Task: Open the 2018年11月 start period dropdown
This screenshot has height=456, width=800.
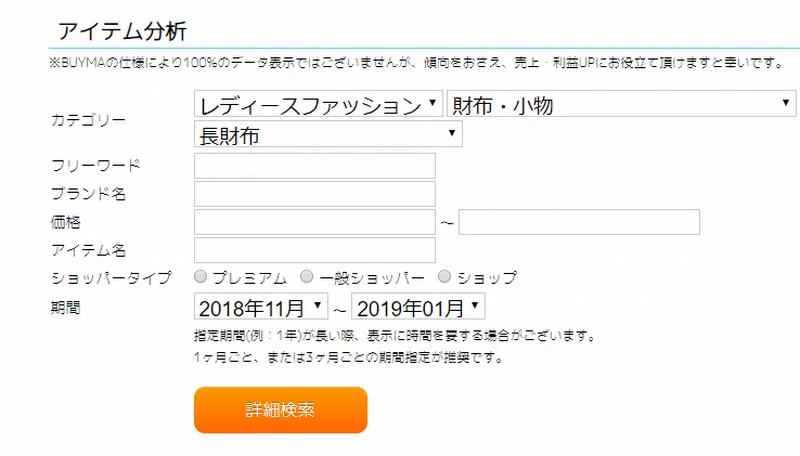Action: (x=261, y=307)
